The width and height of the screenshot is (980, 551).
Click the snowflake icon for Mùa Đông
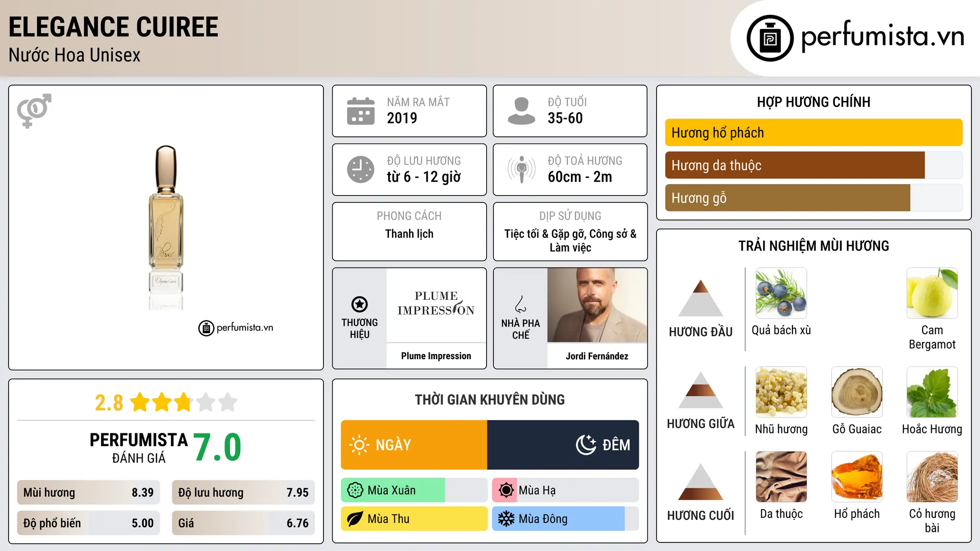(x=506, y=519)
